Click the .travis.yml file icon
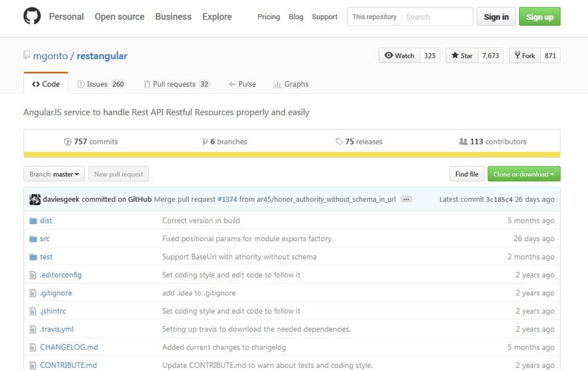The width and height of the screenshot is (588, 370). (x=33, y=329)
